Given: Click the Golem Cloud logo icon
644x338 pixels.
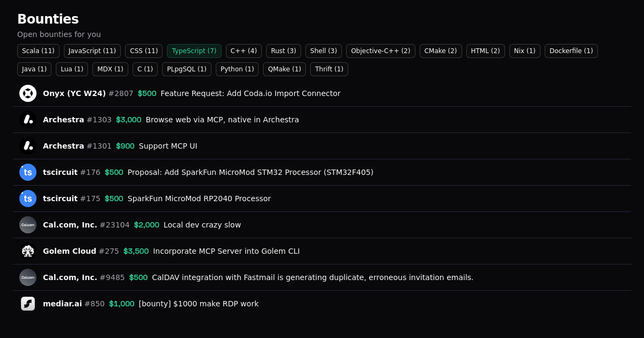Looking at the screenshot, I should click(x=28, y=251).
